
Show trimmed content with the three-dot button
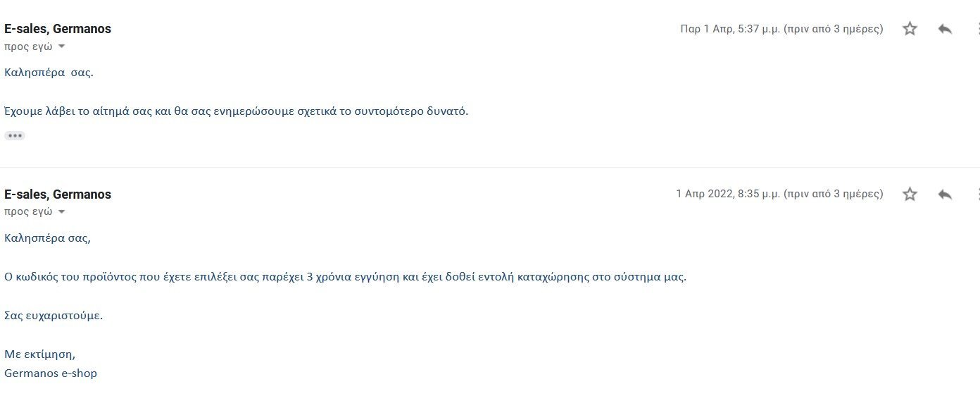tap(15, 135)
